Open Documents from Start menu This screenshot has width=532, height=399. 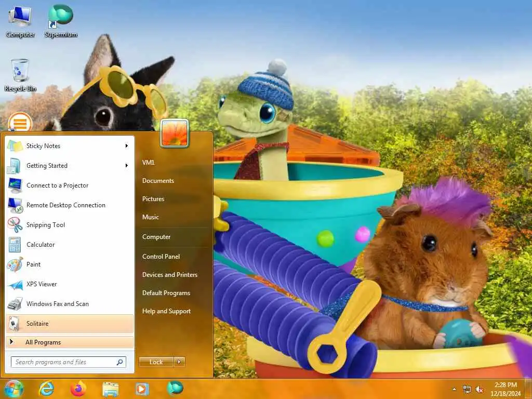tap(158, 181)
